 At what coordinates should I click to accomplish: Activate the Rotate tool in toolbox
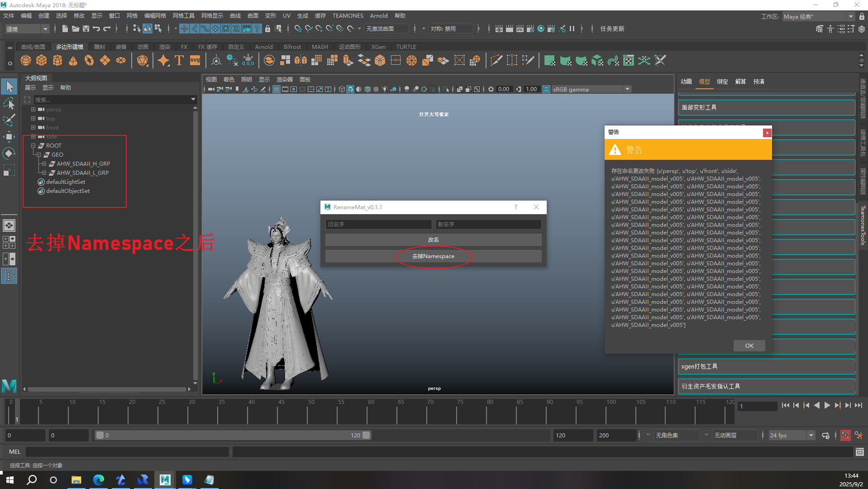[x=9, y=153]
